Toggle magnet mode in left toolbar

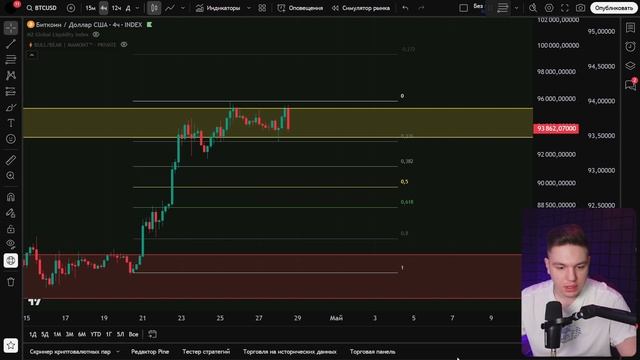coord(11,197)
